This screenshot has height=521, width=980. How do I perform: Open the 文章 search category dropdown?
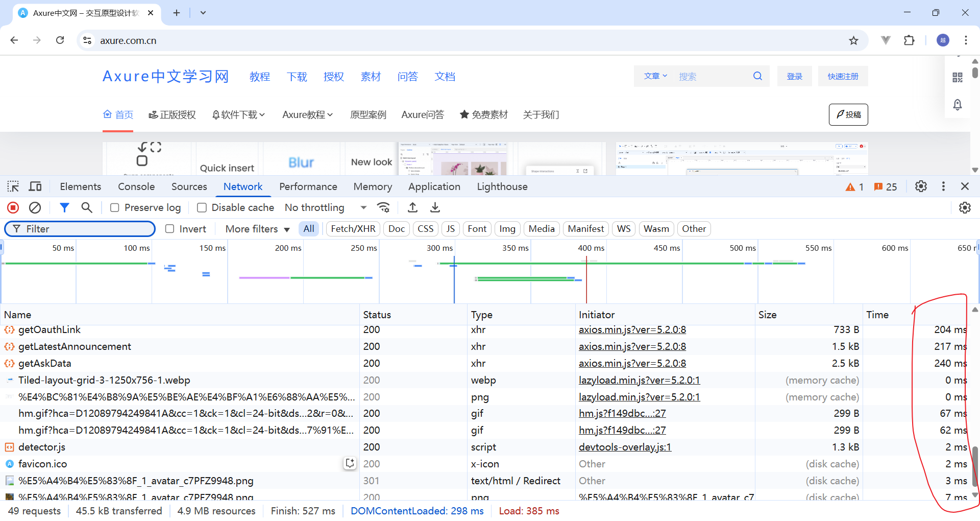(655, 76)
